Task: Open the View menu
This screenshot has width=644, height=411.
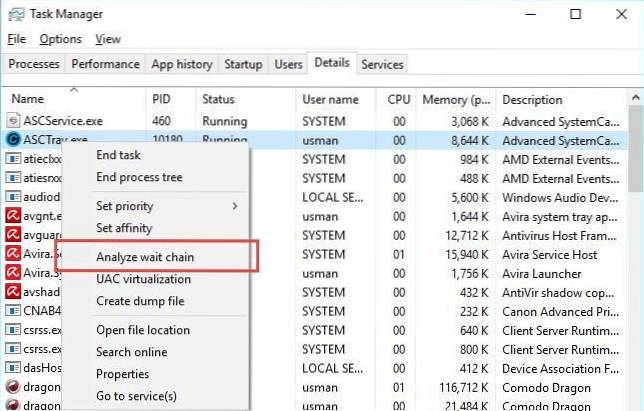Action: click(108, 39)
